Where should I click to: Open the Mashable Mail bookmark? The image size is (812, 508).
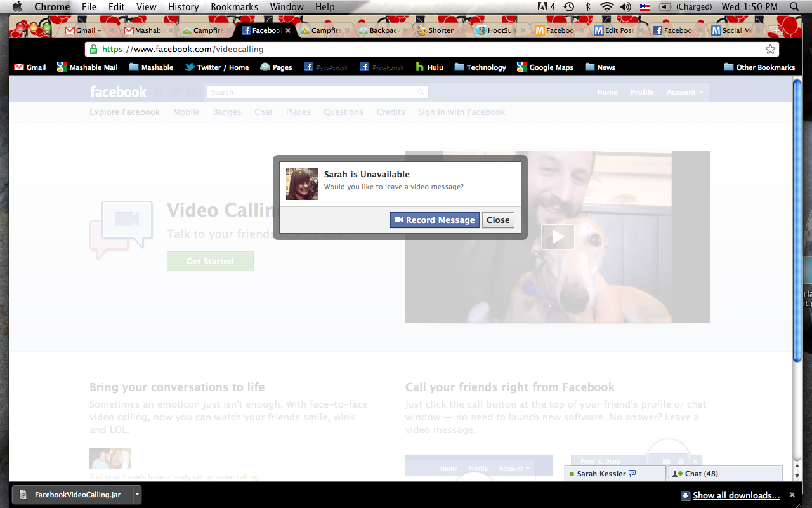[87, 67]
